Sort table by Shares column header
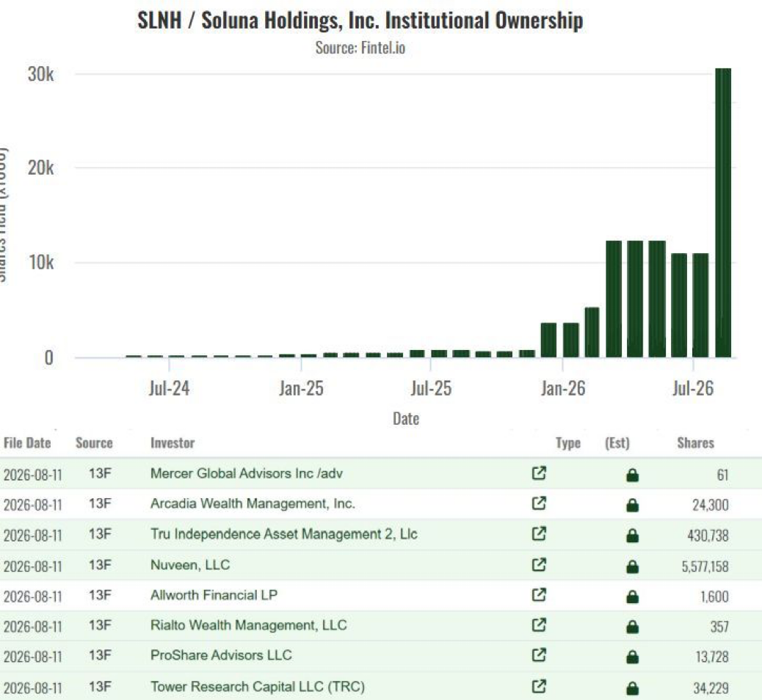The height and width of the screenshot is (700, 762). (x=695, y=442)
